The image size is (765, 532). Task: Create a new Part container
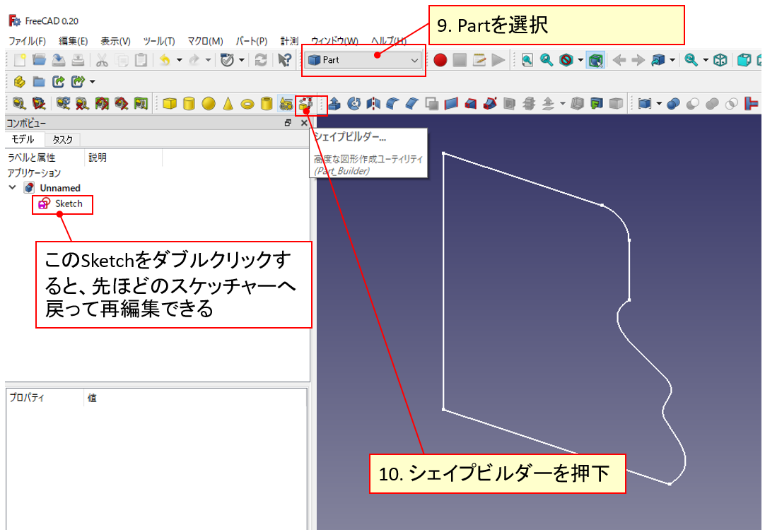pyautogui.click(x=20, y=81)
